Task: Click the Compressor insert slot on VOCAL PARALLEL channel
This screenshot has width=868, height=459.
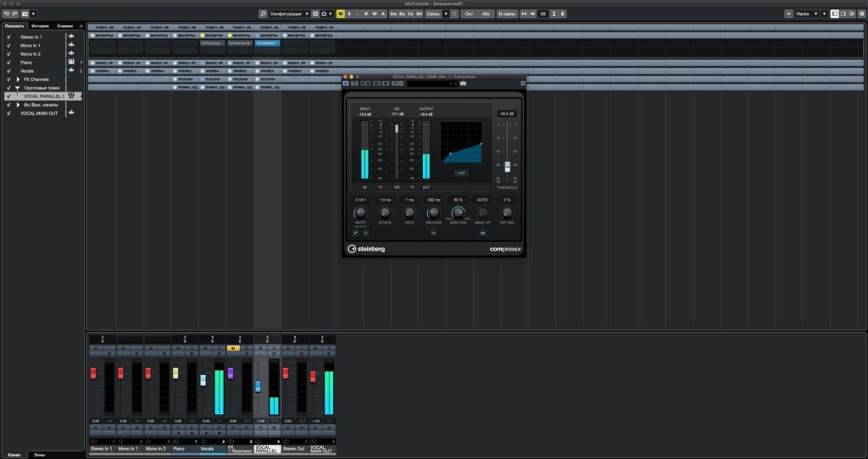Action: (x=267, y=42)
